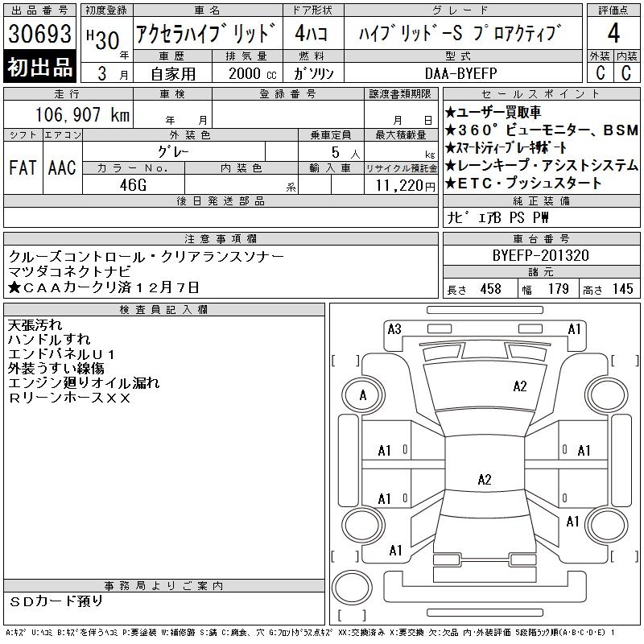Select grade ハイブリッド-S プロアクティブ
Screen dimensions: 644x644
point(460,33)
